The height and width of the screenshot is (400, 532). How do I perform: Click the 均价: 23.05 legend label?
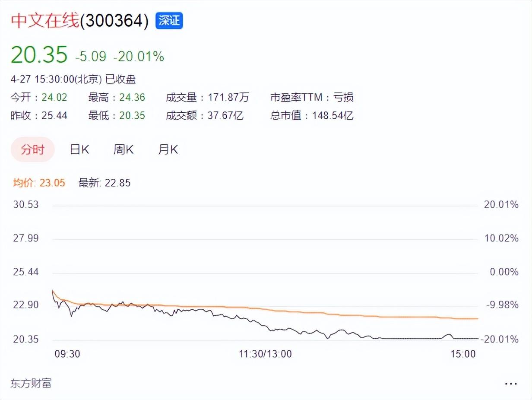pyautogui.click(x=39, y=183)
